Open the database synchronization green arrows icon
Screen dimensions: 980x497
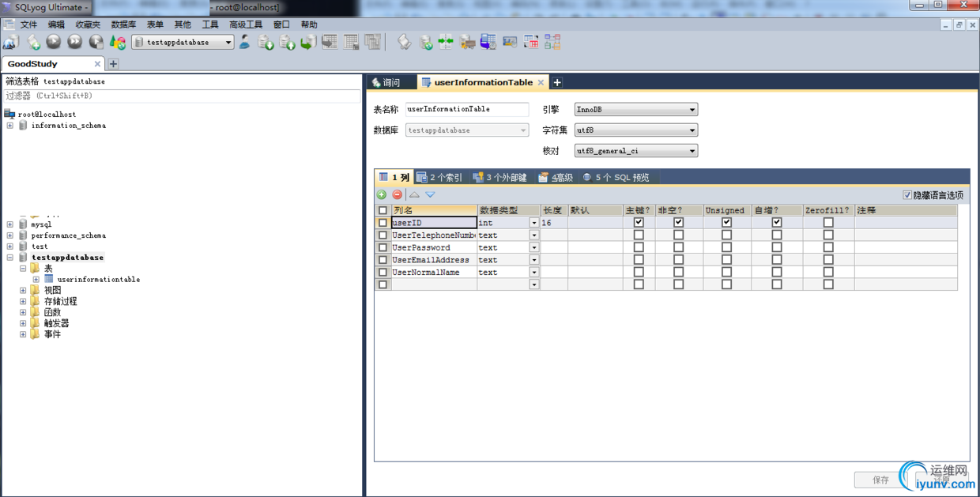click(446, 42)
